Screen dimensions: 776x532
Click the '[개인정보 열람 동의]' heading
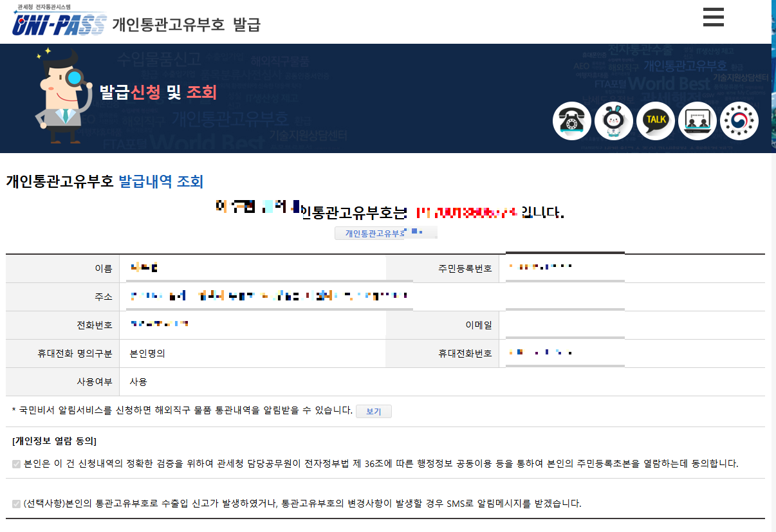pos(54,441)
